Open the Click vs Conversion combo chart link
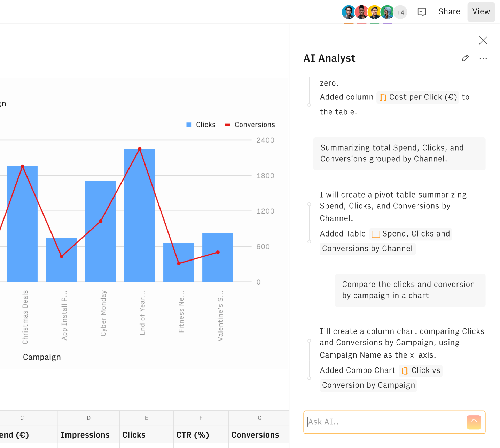Image resolution: width=500 pixels, height=448 pixels. [421, 371]
